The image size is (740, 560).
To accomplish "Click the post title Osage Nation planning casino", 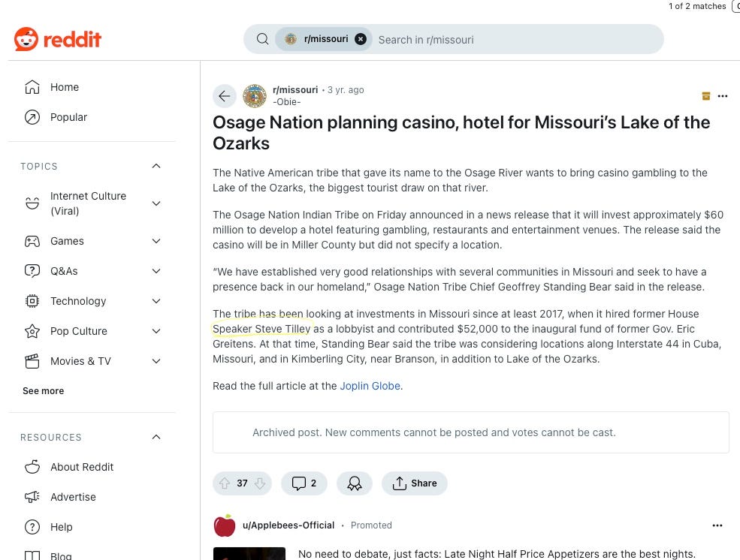I will pyautogui.click(x=461, y=133).
